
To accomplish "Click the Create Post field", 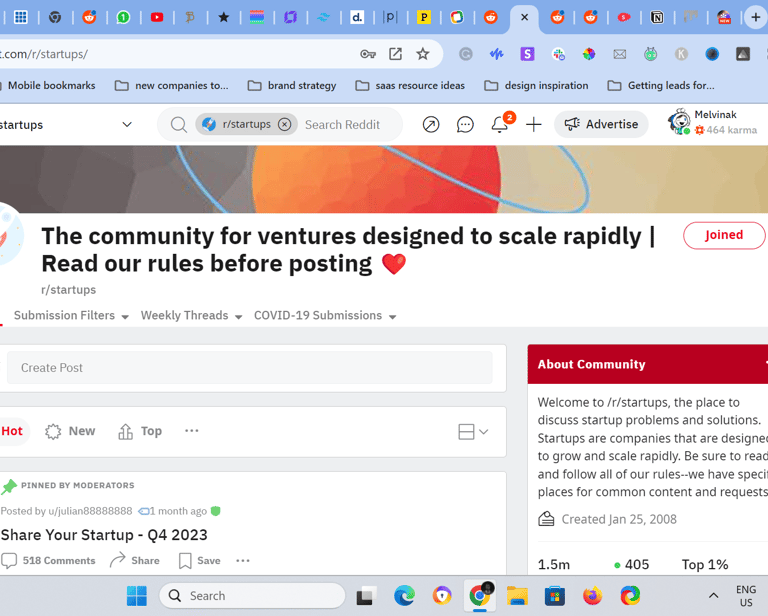I will coord(250,368).
